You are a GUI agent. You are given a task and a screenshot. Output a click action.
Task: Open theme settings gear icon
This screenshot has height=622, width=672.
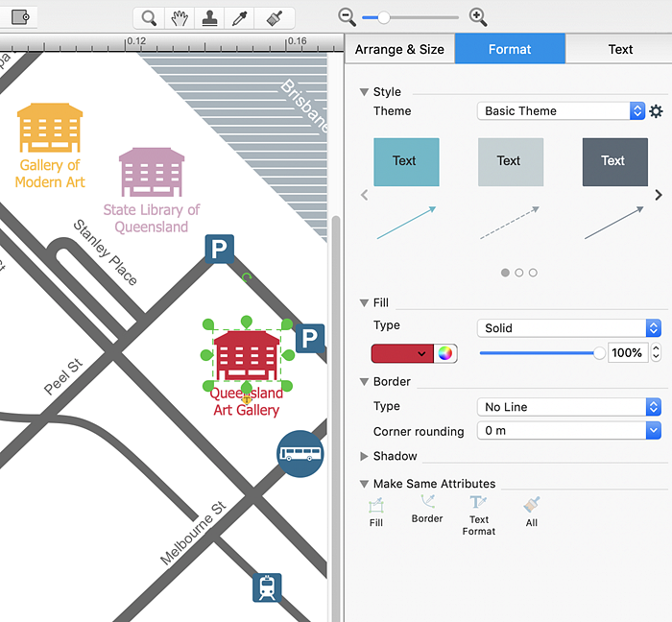[x=656, y=111]
